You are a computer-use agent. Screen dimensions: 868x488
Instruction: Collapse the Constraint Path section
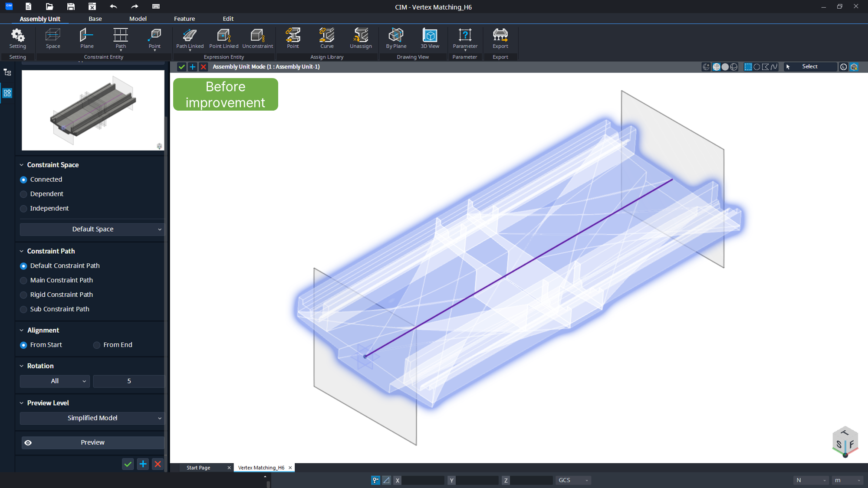pyautogui.click(x=21, y=251)
